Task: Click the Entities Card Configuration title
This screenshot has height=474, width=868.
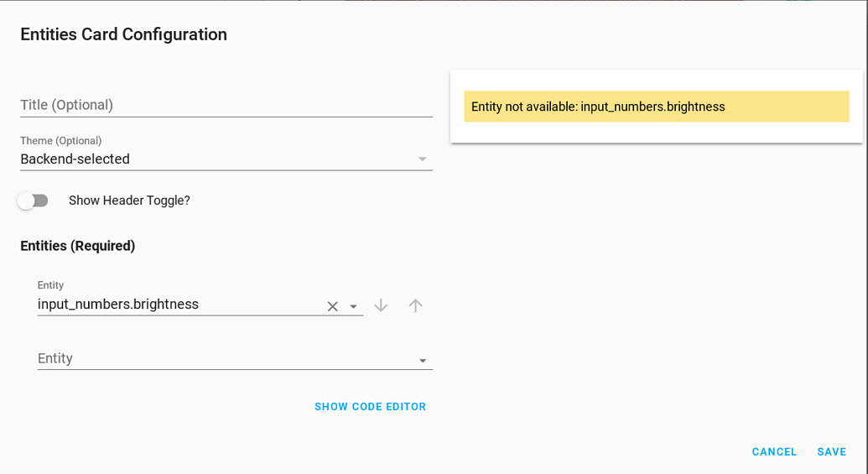Action: pyautogui.click(x=124, y=34)
